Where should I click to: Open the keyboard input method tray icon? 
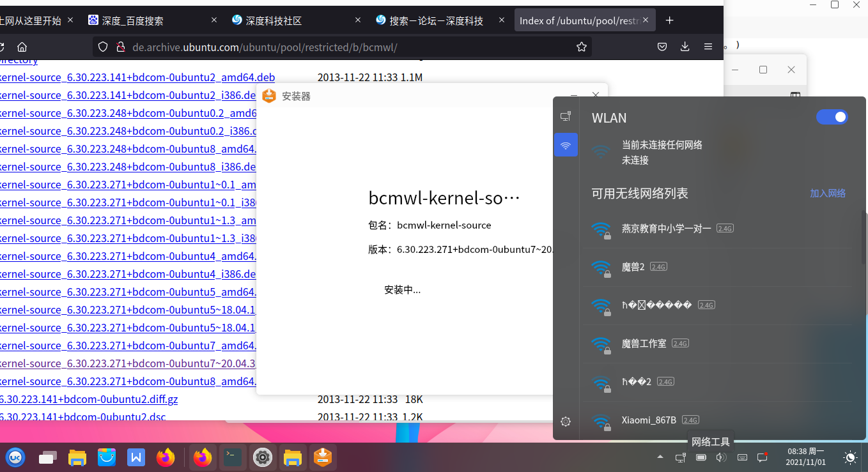(742, 457)
